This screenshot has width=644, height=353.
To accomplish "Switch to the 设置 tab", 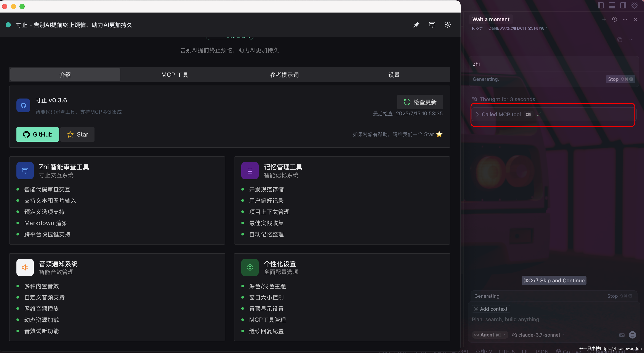I will (x=394, y=75).
